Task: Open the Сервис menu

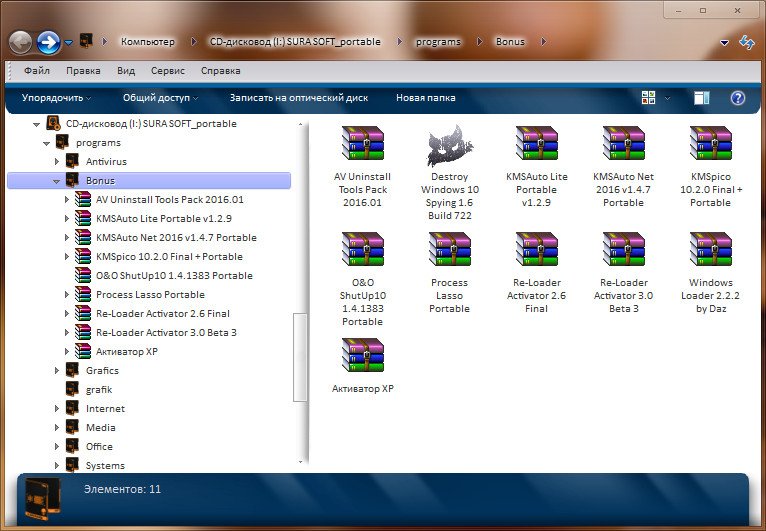Action: click(168, 70)
